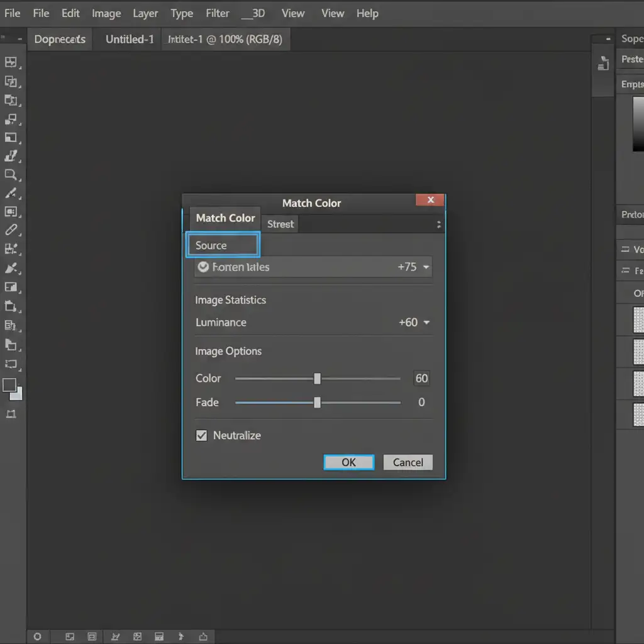Click OK in Match Color dialog
Screen dimensions: 644x644
[348, 462]
